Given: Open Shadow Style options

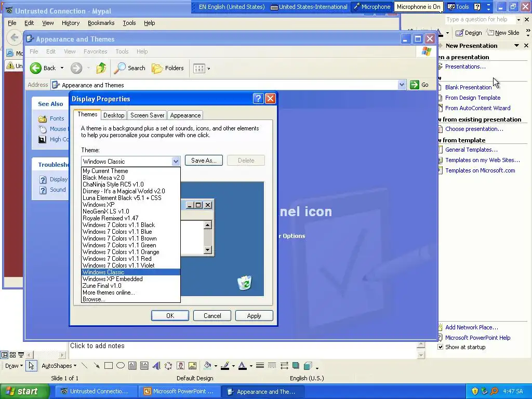Looking at the screenshot, I should pyautogui.click(x=296, y=366).
